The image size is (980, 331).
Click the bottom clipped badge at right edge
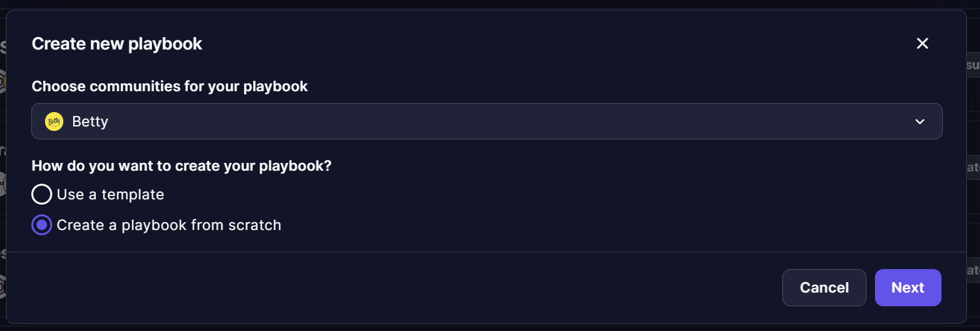973,270
